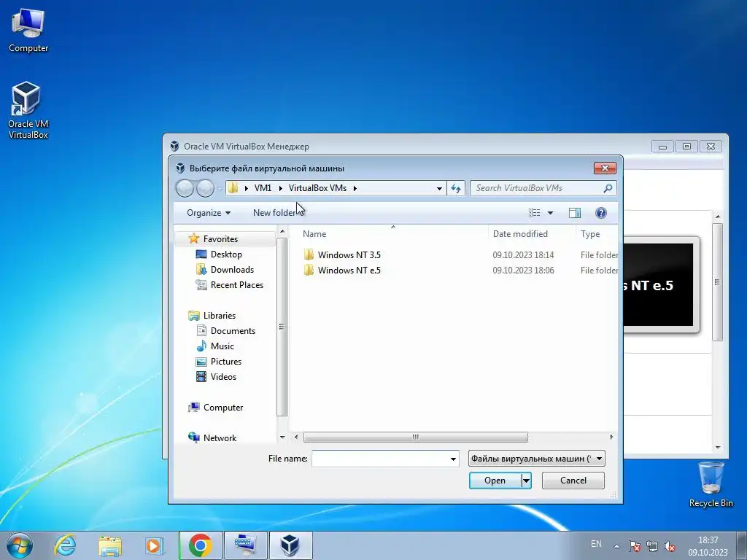Click the refresh button beside address bar
The image size is (747, 560).
[456, 188]
